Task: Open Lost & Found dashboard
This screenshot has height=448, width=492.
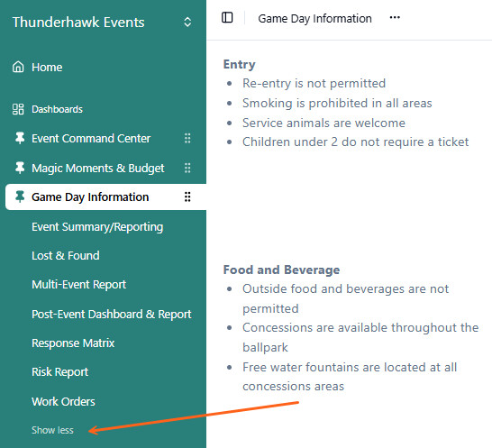Action: tap(66, 256)
